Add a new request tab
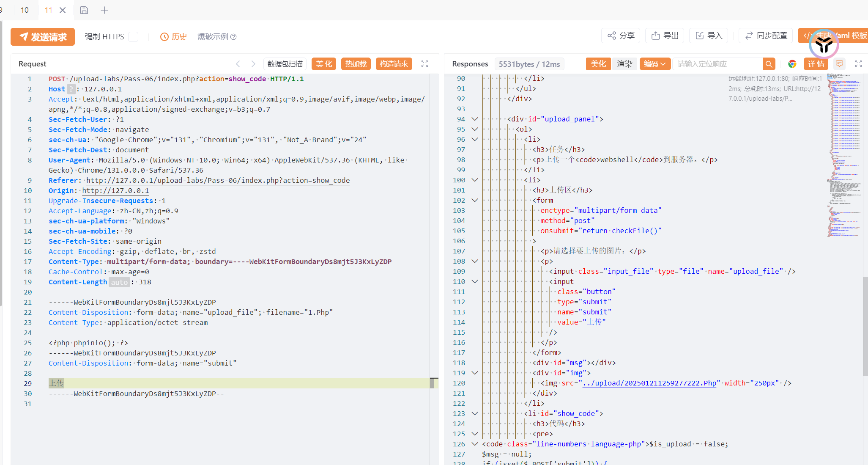868x465 pixels. (104, 10)
